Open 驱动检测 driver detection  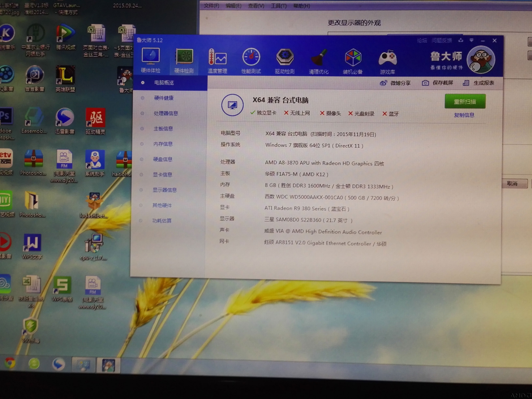pyautogui.click(x=285, y=61)
